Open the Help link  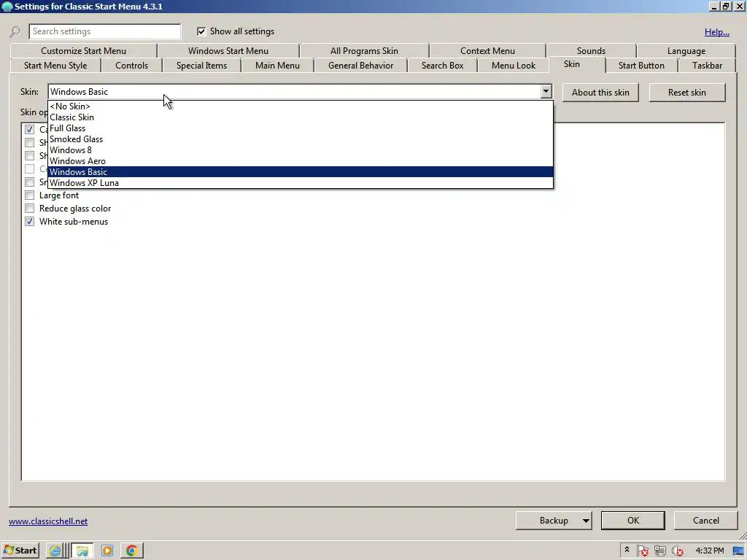tap(716, 32)
